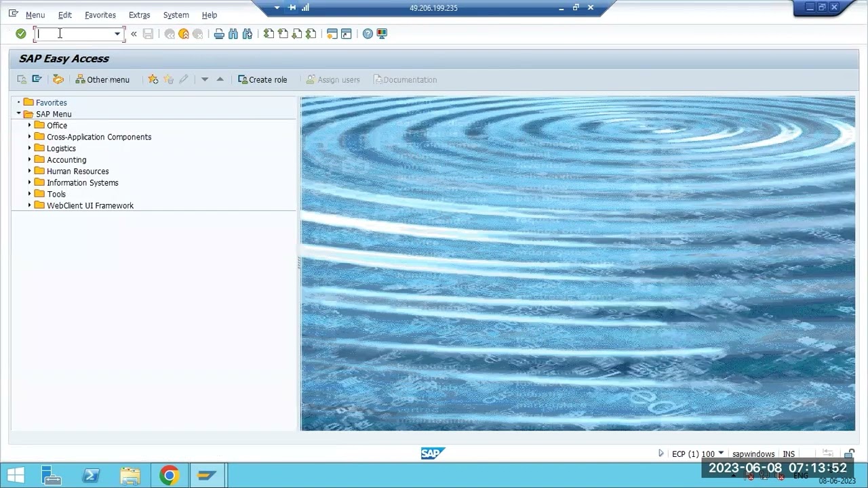The width and height of the screenshot is (868, 488).
Task: Select the Accounting tree item label
Action: [66, 160]
